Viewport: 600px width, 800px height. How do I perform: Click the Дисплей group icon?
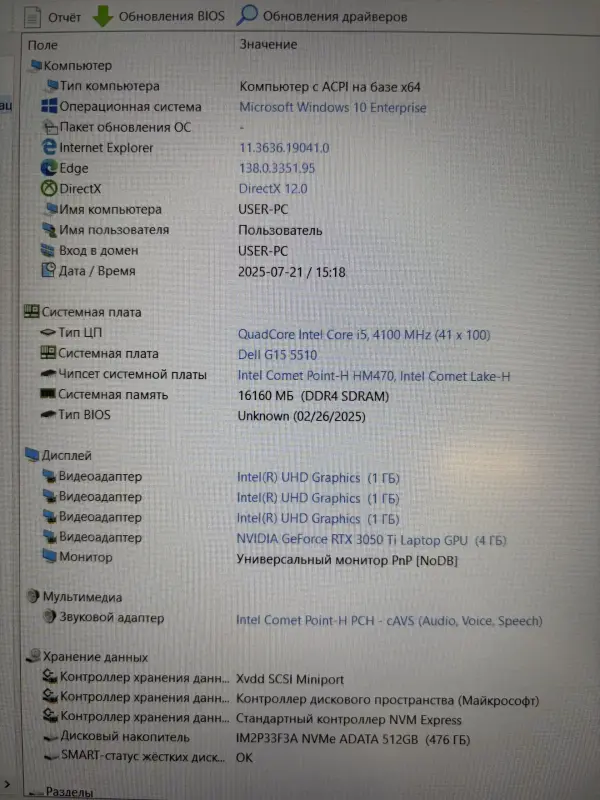(x=32, y=454)
